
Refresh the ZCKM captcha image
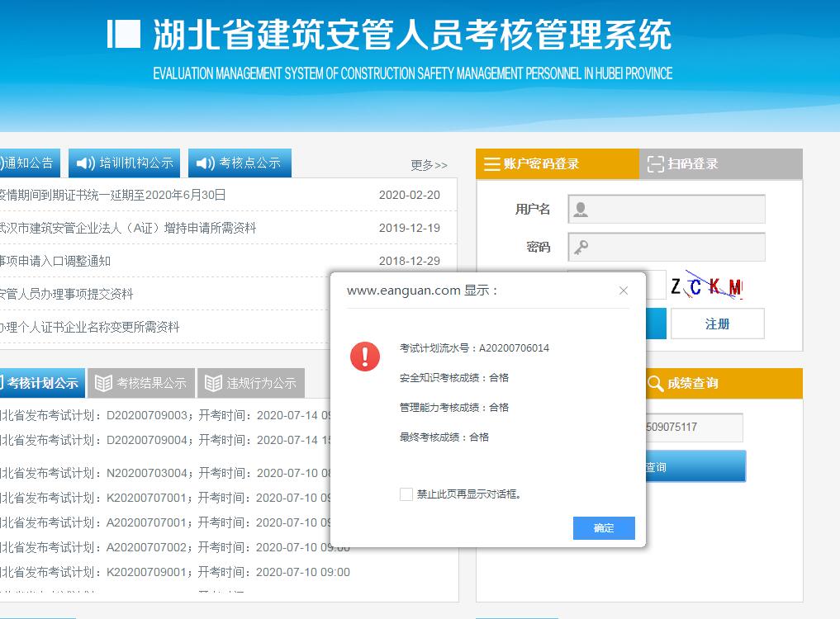click(706, 286)
